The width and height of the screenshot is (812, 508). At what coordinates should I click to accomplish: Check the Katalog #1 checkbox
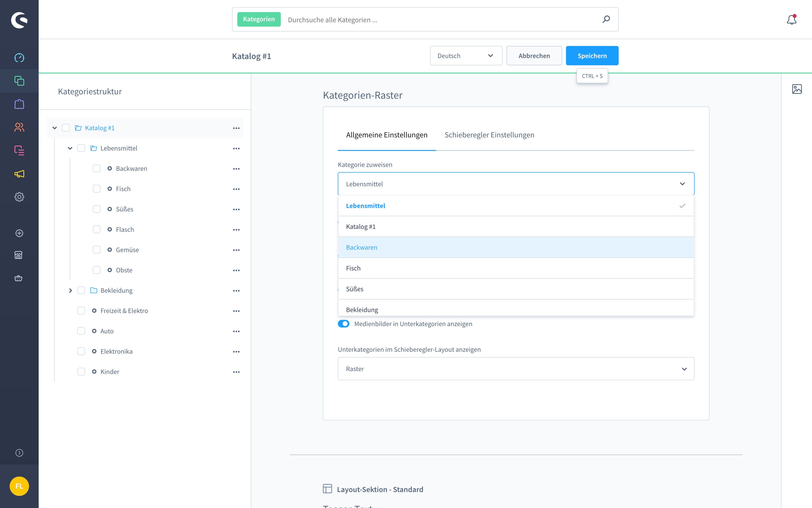point(66,128)
